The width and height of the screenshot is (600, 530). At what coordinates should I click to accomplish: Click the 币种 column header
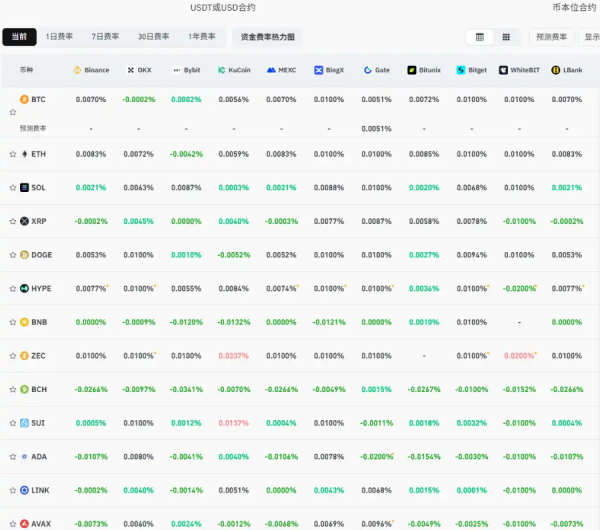(26, 71)
